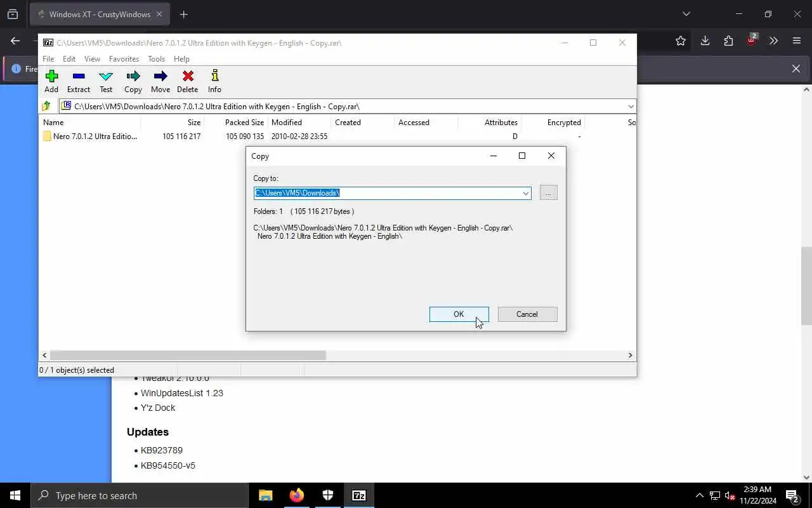Sort file list by Name column
The width and height of the screenshot is (812, 508).
pos(91,123)
